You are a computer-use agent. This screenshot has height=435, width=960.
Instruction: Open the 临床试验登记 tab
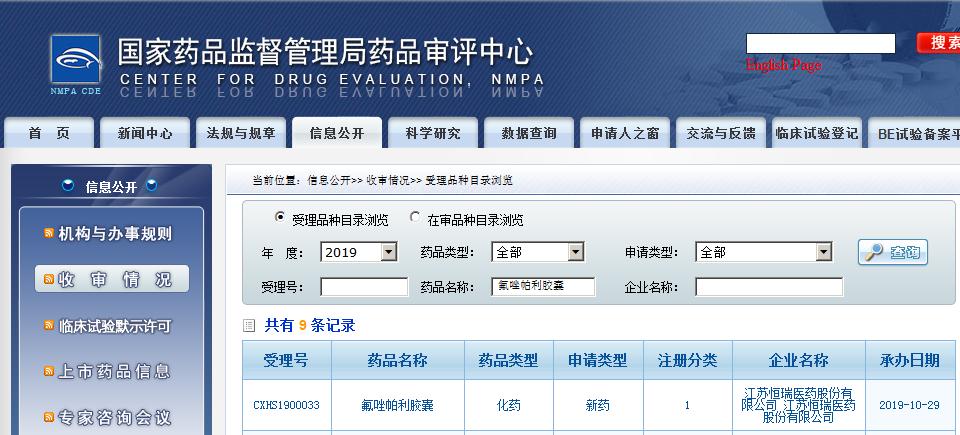(817, 133)
